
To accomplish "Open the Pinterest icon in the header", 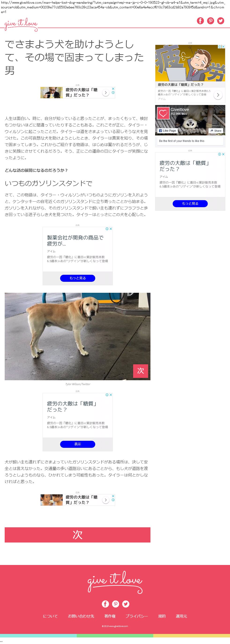I will (211, 21).
